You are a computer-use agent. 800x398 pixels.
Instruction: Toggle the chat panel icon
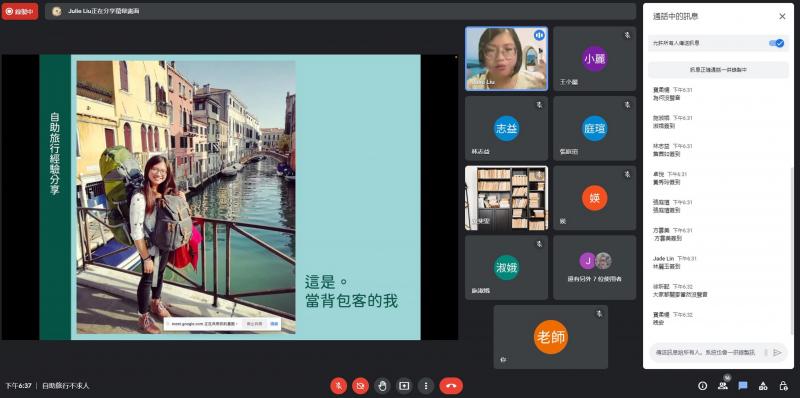743,386
